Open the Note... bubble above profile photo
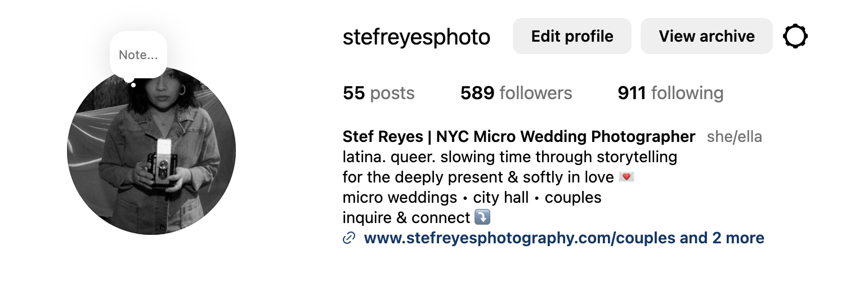 (138, 55)
